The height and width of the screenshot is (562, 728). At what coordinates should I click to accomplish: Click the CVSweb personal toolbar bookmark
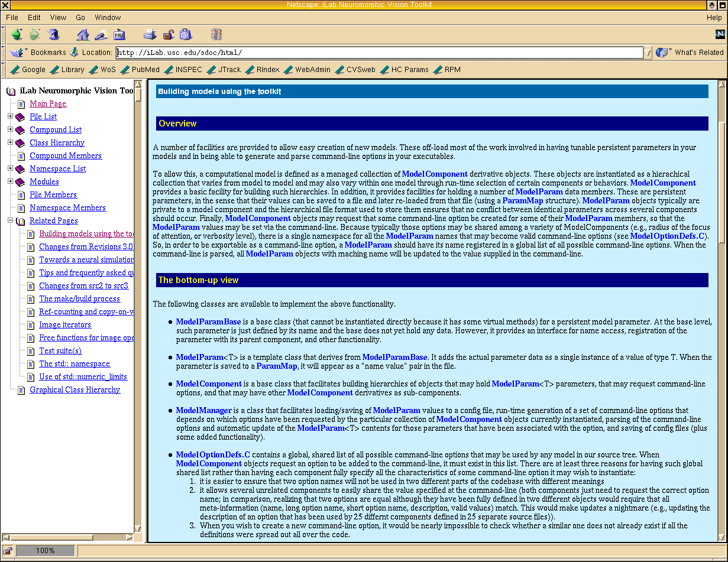click(x=355, y=70)
